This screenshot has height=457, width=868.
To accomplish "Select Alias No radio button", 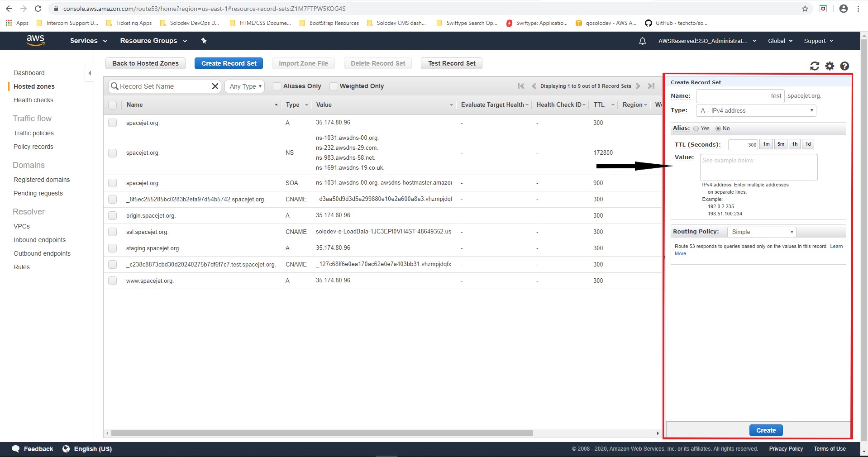I will click(x=718, y=129).
